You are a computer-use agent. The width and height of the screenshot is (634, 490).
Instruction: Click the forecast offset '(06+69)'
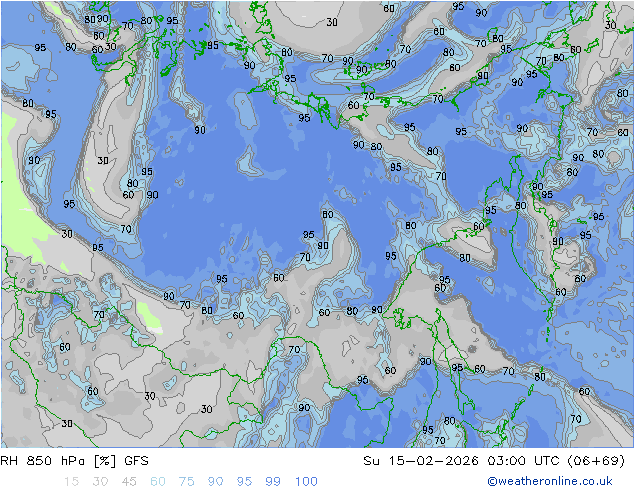[596, 461]
